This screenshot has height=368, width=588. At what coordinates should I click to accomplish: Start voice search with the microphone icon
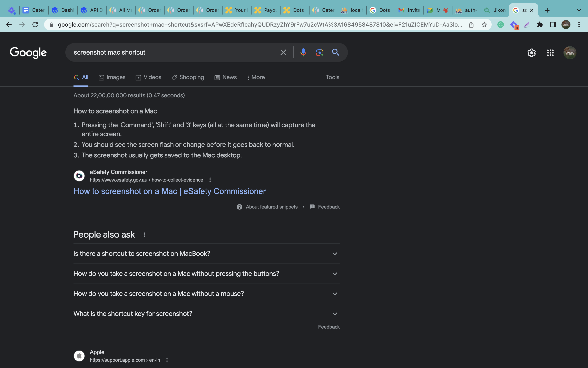point(303,52)
